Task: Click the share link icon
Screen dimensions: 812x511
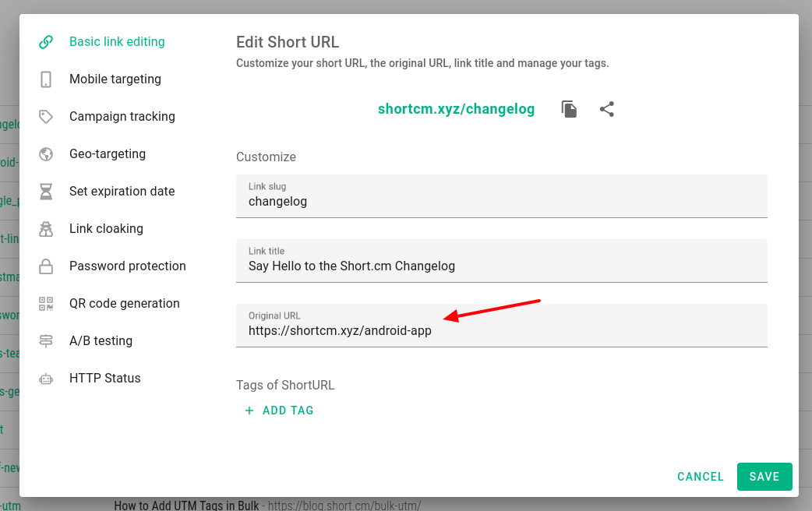Action: [607, 109]
